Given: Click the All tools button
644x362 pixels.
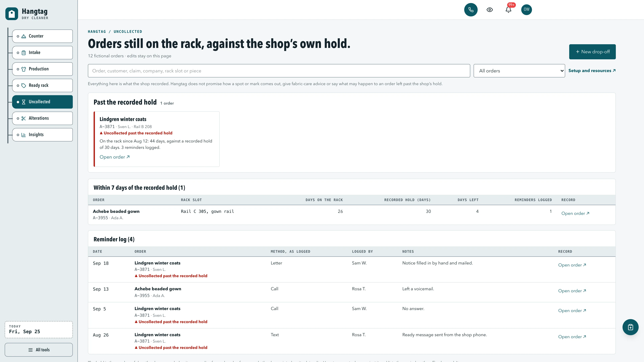Looking at the screenshot, I should (39, 350).
